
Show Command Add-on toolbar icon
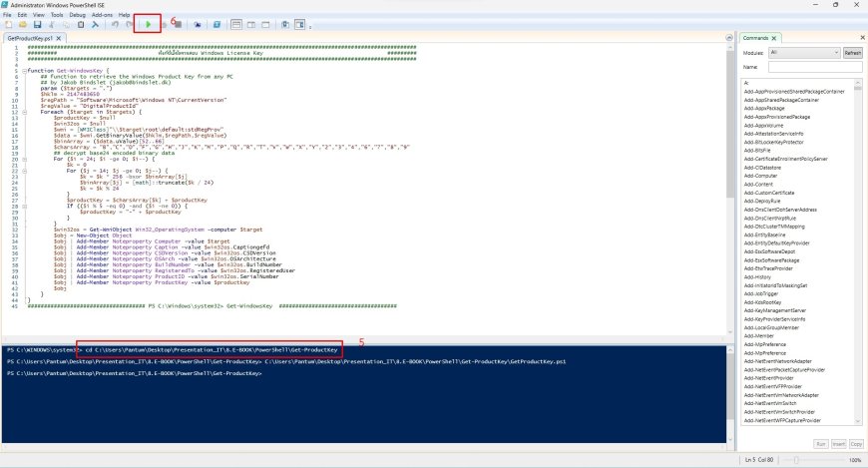(299, 24)
